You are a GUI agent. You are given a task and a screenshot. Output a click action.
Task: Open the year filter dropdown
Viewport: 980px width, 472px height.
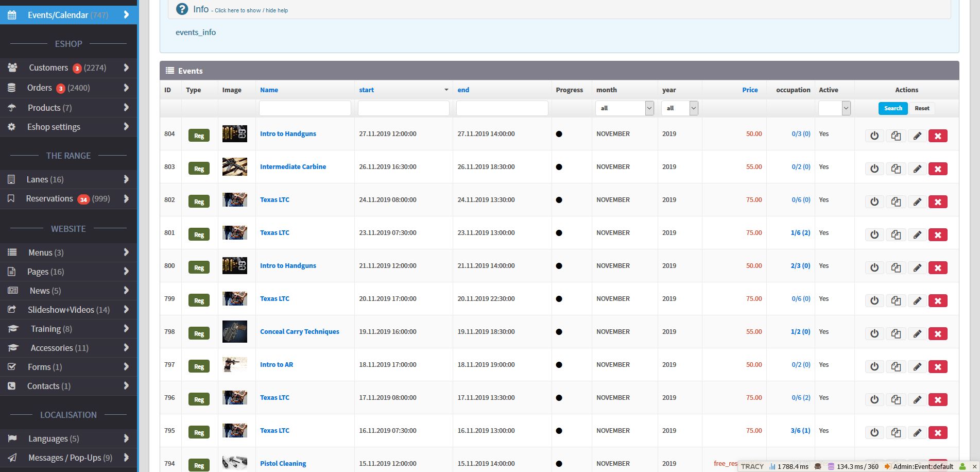point(679,108)
